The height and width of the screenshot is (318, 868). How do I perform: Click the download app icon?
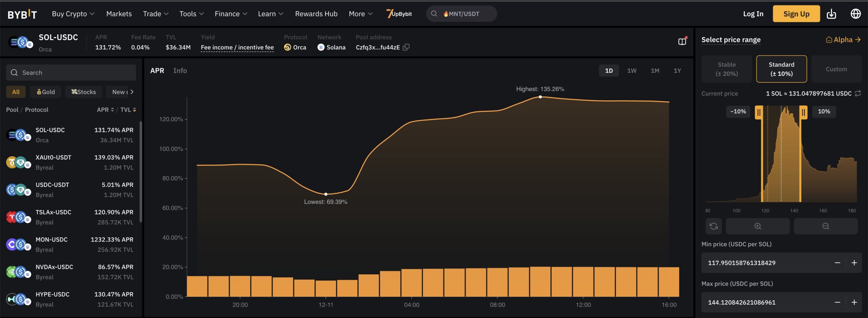pos(831,14)
